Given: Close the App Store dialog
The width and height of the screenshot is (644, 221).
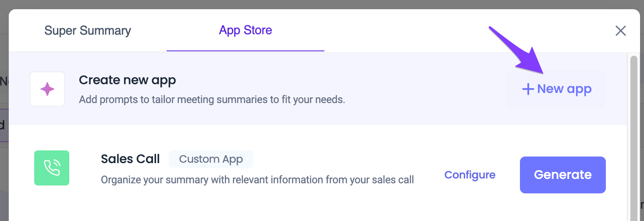Looking at the screenshot, I should [620, 31].
